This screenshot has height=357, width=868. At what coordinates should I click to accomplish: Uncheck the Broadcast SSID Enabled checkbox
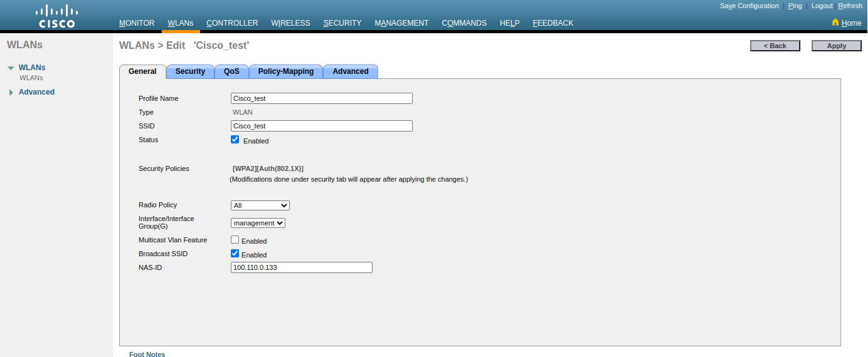pyautogui.click(x=235, y=254)
